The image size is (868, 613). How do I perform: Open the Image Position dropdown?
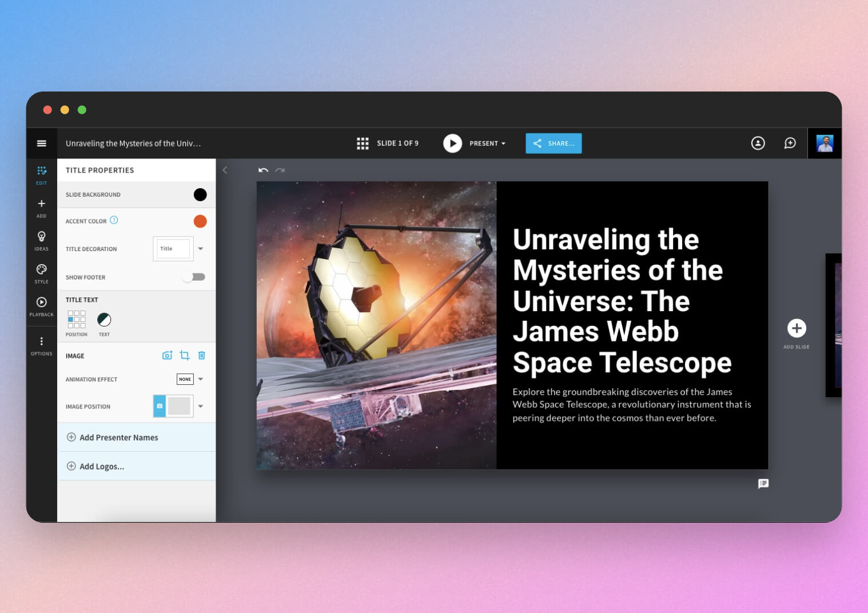click(x=200, y=406)
